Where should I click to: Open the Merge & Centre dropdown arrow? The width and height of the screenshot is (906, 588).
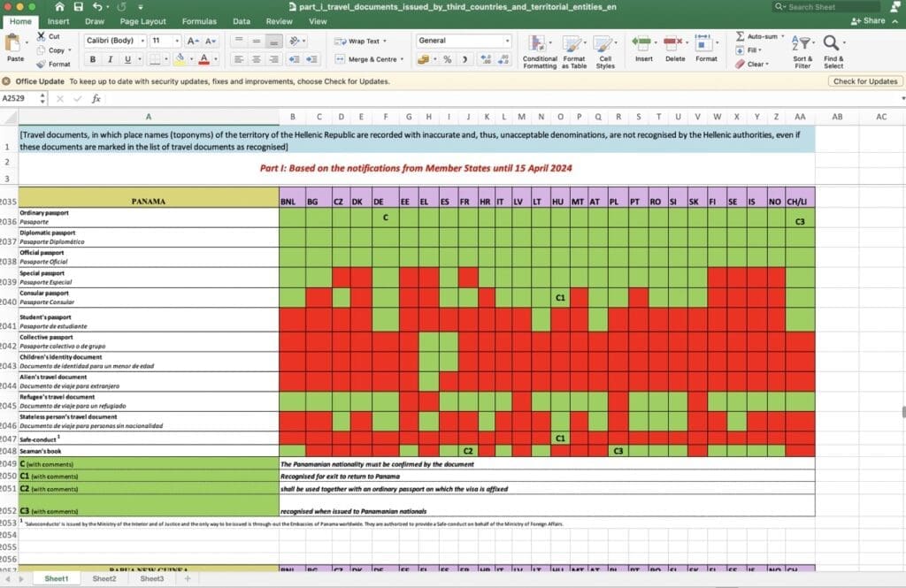[402, 59]
